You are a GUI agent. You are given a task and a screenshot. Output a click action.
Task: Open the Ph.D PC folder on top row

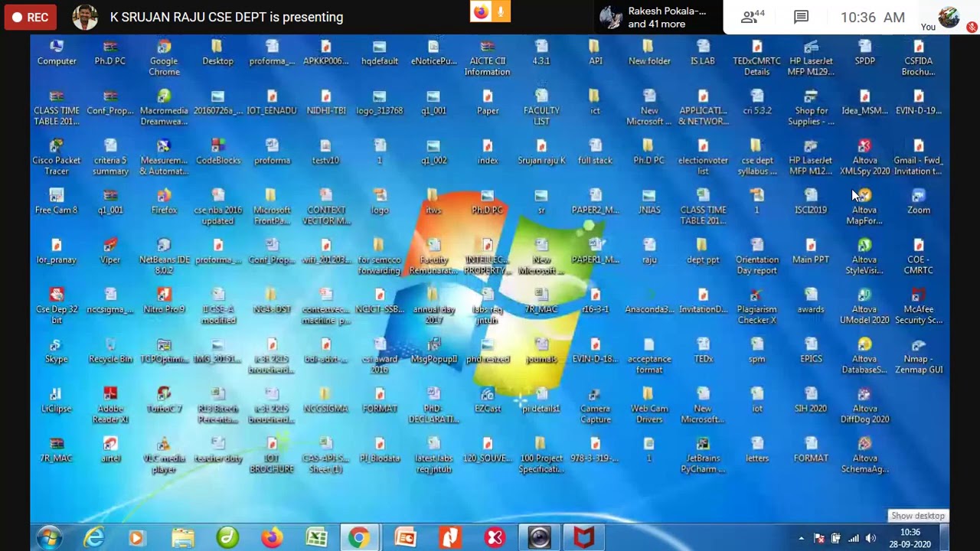(x=110, y=53)
